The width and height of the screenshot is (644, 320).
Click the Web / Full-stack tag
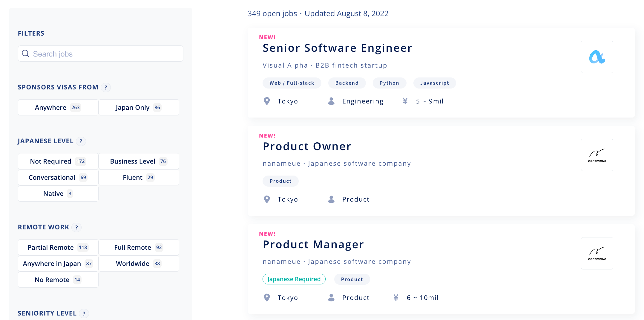click(x=292, y=83)
